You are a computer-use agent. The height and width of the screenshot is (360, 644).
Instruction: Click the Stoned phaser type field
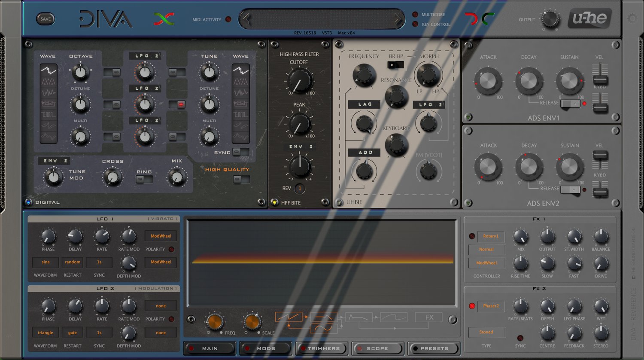486,332
